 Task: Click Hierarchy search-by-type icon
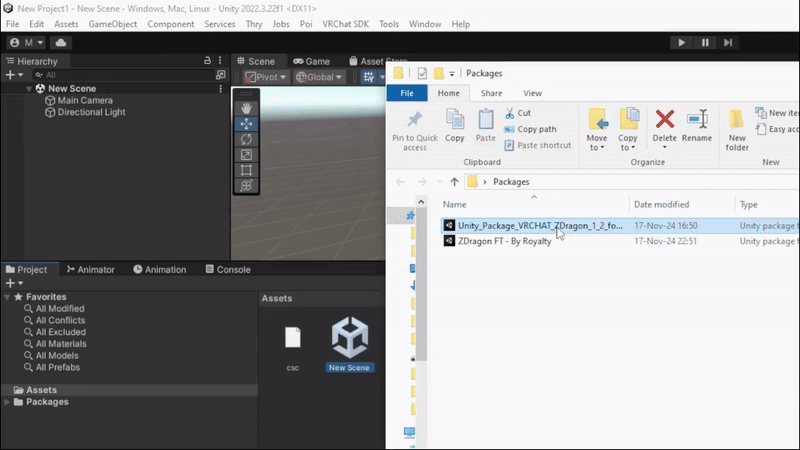(x=220, y=75)
